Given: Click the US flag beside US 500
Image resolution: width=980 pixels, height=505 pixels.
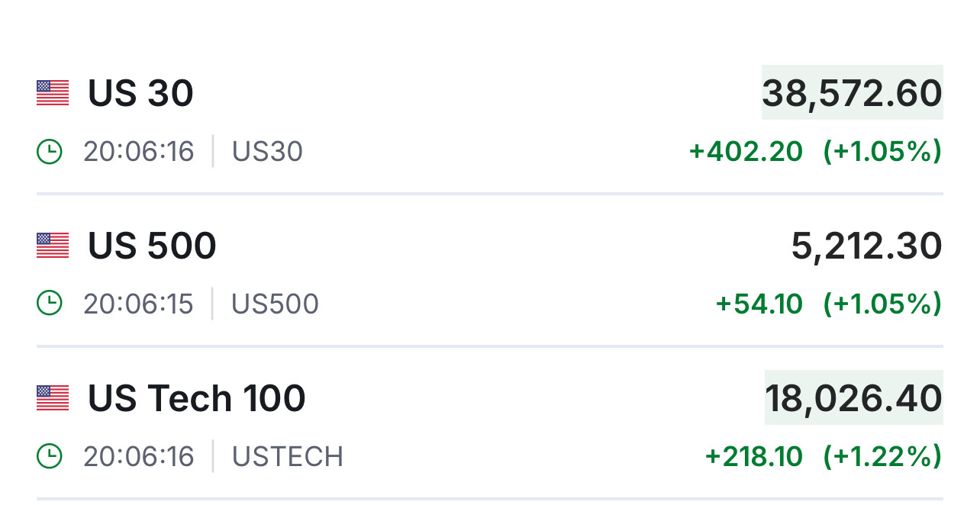Looking at the screenshot, I should [x=53, y=246].
